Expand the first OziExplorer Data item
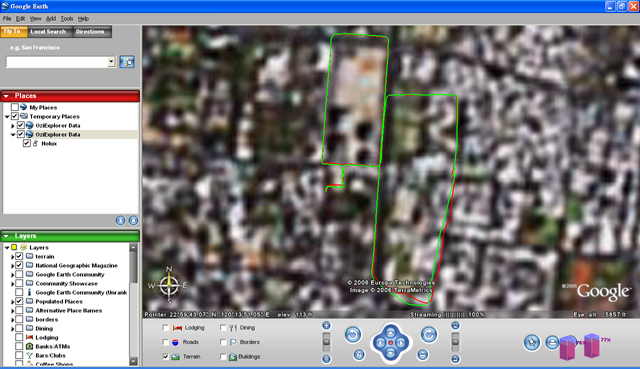 [12, 126]
